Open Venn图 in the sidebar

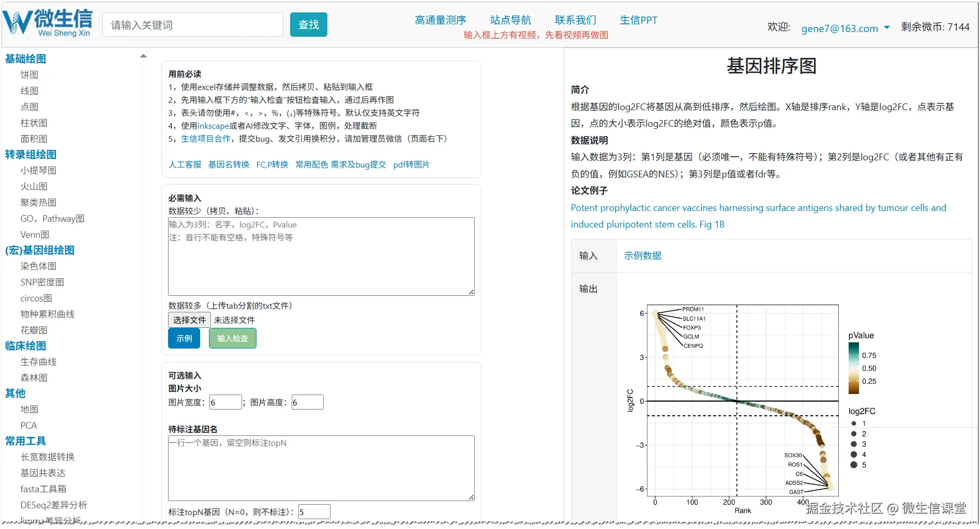coord(35,235)
